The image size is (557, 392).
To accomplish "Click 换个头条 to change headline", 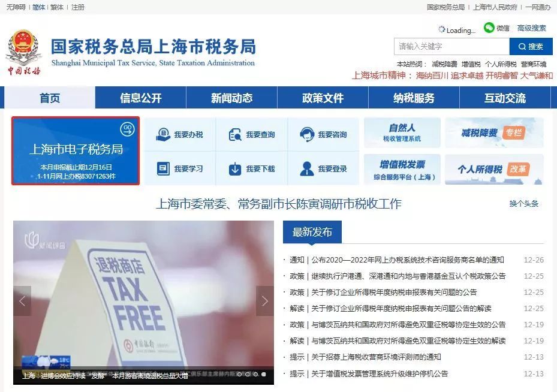I will 524,204.
